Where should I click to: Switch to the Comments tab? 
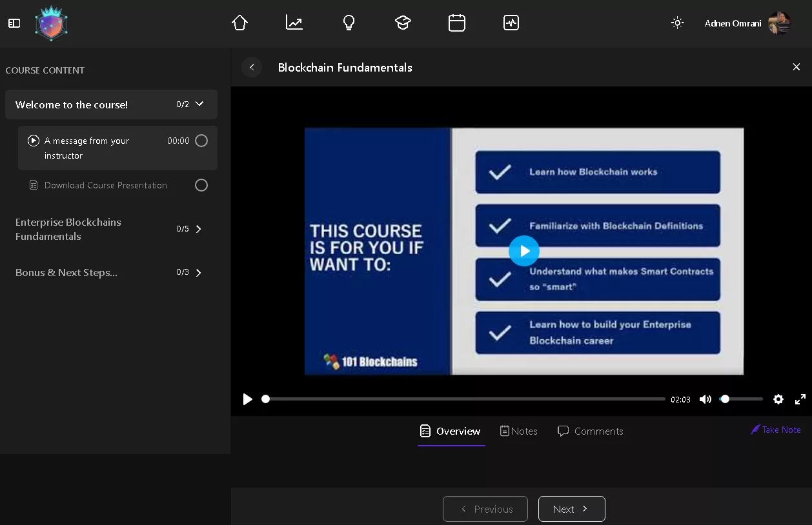pyautogui.click(x=590, y=431)
